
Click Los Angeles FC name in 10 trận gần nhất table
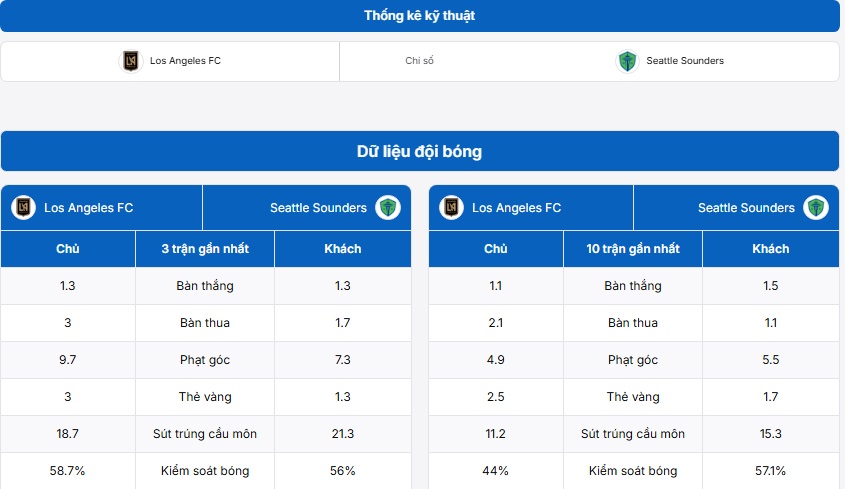[516, 208]
